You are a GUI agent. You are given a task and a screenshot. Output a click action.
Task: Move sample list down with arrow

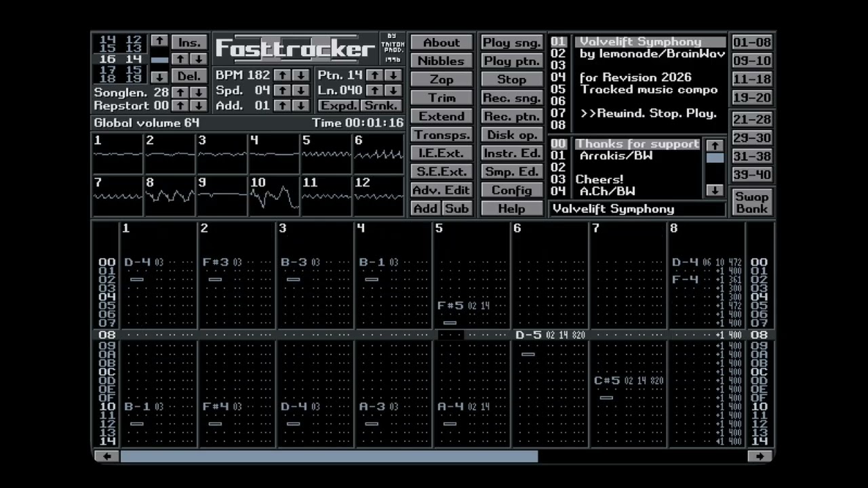(715, 191)
